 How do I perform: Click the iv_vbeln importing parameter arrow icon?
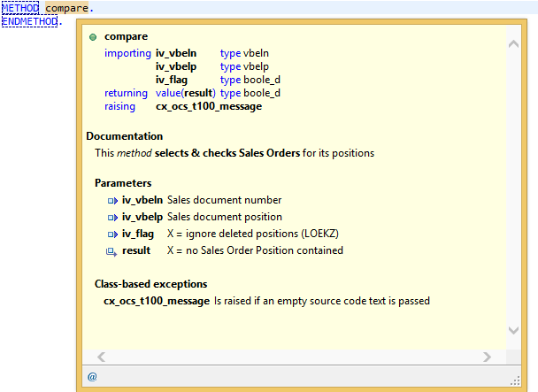tap(111, 201)
